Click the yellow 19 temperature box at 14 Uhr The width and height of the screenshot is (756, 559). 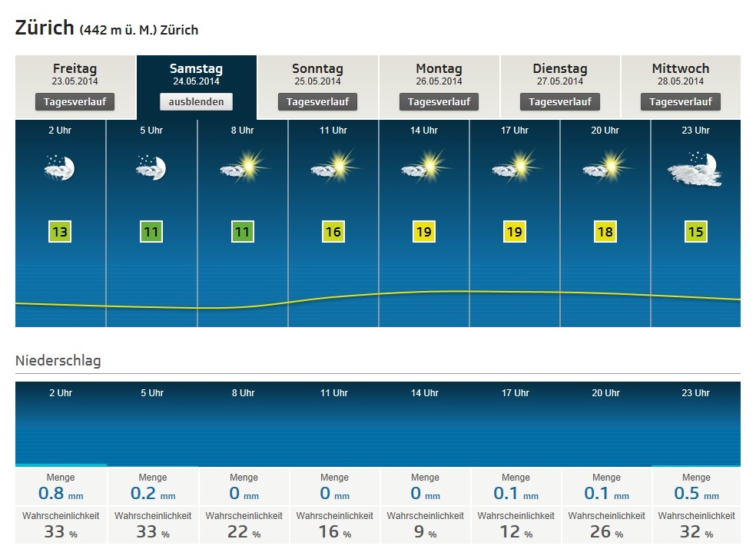pyautogui.click(x=423, y=232)
